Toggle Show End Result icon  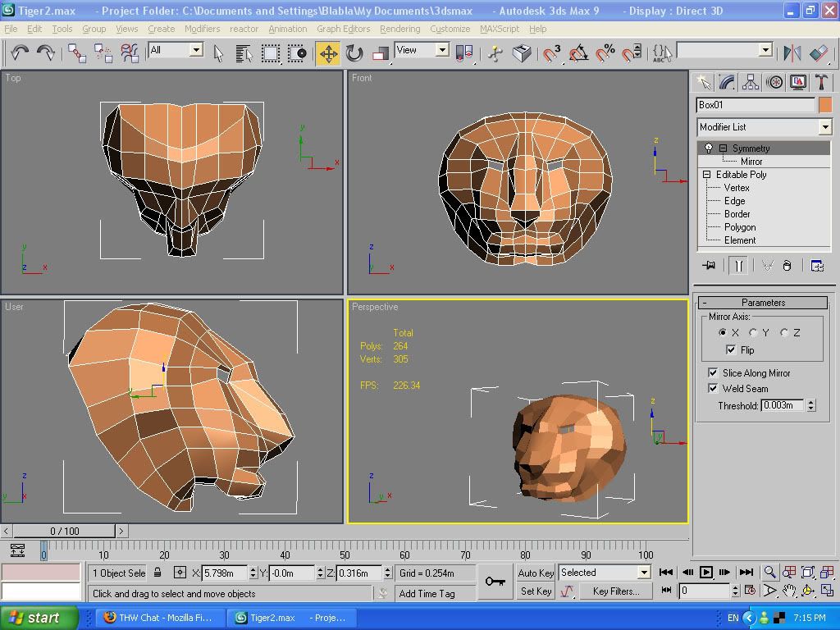[738, 265]
